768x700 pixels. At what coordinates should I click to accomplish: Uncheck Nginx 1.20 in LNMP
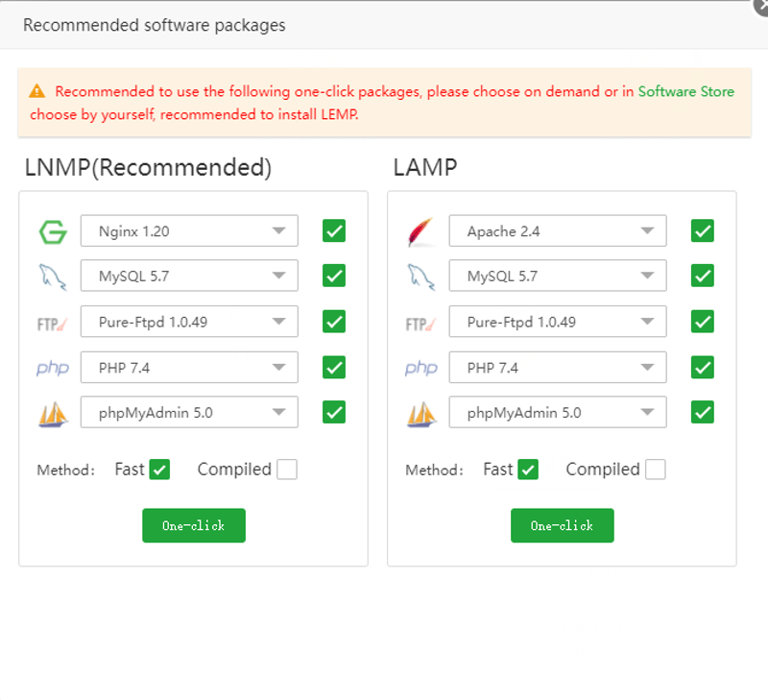click(x=334, y=230)
